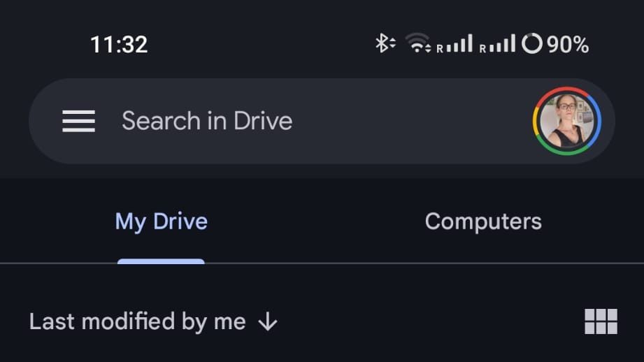Reverse sort order with the down arrow

click(268, 321)
